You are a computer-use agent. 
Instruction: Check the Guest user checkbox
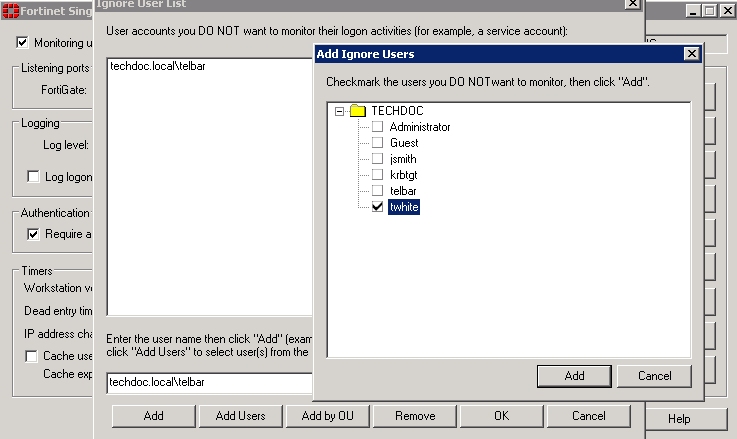click(x=377, y=143)
